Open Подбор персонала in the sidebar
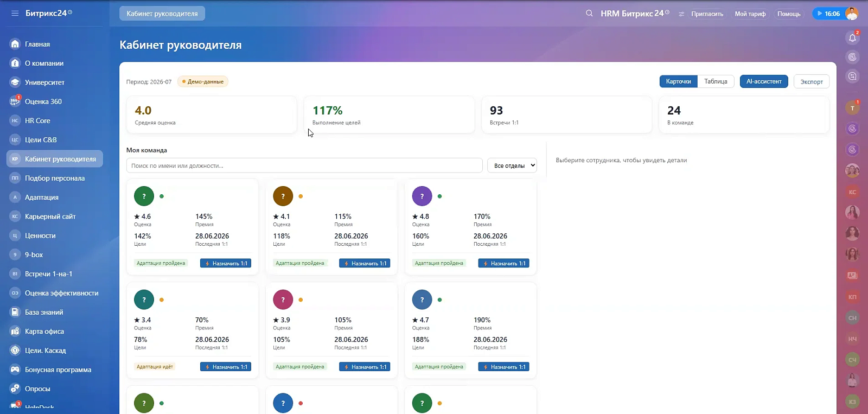868x414 pixels. point(55,178)
